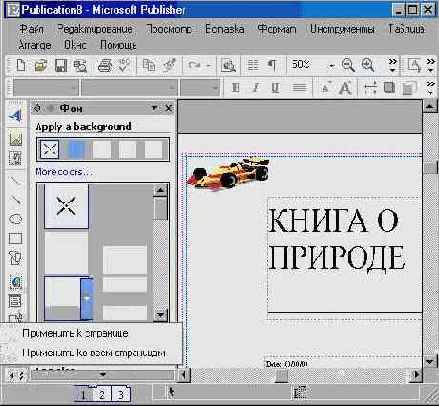Zoom in with plus magnifier

(368, 65)
